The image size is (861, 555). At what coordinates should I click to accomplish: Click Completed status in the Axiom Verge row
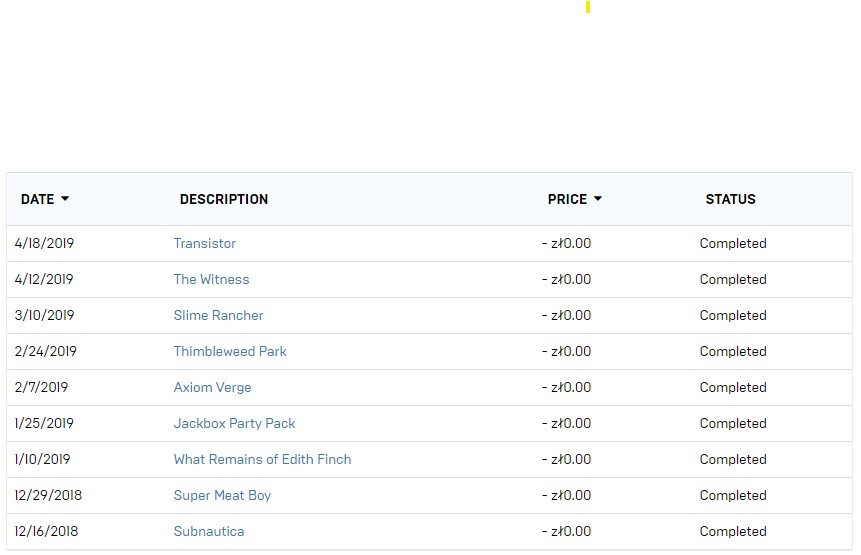[x=733, y=388]
